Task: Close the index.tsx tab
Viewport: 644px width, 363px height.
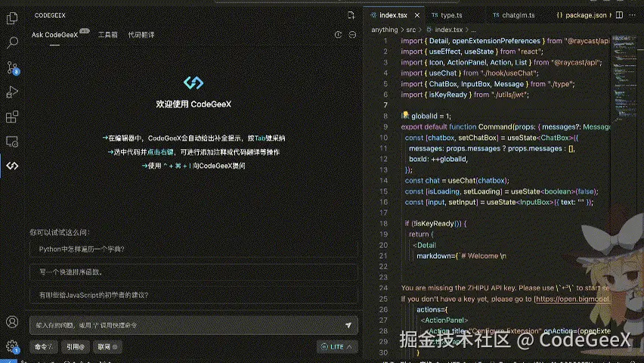Action: [417, 15]
